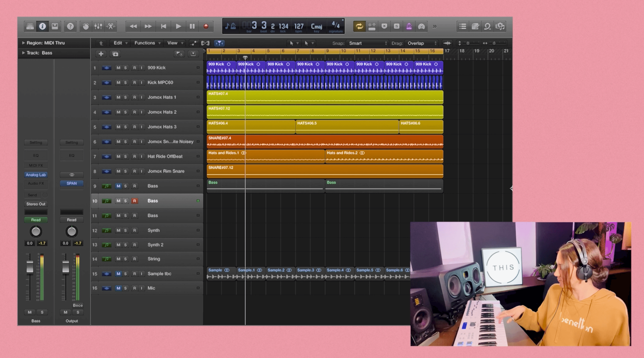Toggle the purple metronome click button
644x358 pixels.
[409, 26]
